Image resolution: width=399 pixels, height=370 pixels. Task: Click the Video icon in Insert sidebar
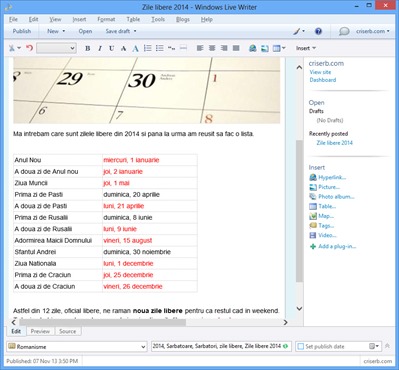point(313,235)
